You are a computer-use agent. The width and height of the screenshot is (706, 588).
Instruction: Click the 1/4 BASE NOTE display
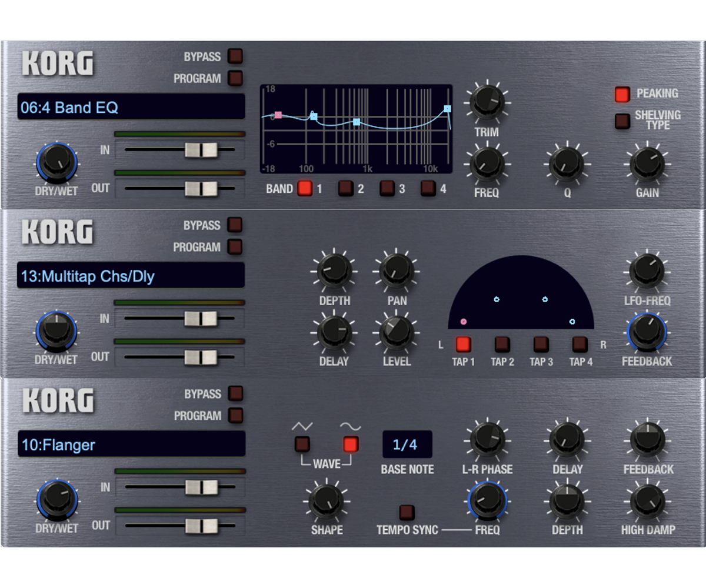(407, 445)
